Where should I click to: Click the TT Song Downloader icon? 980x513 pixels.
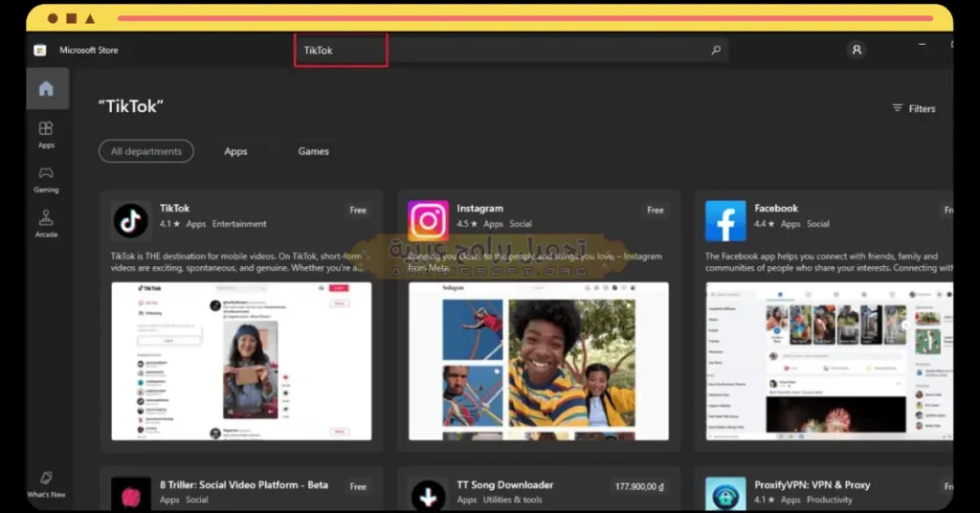click(428, 495)
